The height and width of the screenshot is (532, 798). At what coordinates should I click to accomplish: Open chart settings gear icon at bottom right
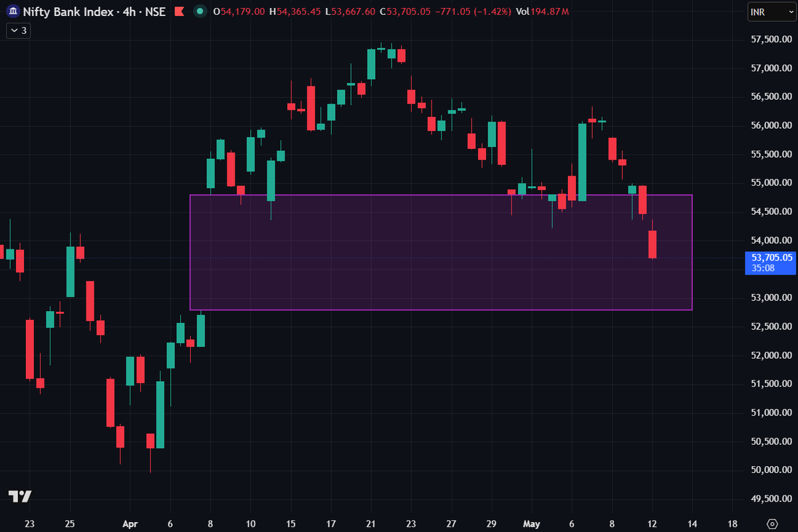(x=772, y=523)
